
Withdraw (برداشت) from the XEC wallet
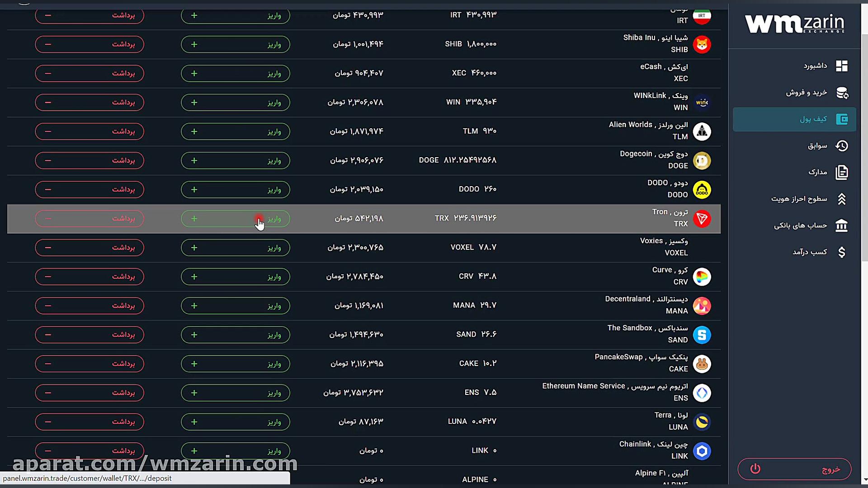coord(90,73)
